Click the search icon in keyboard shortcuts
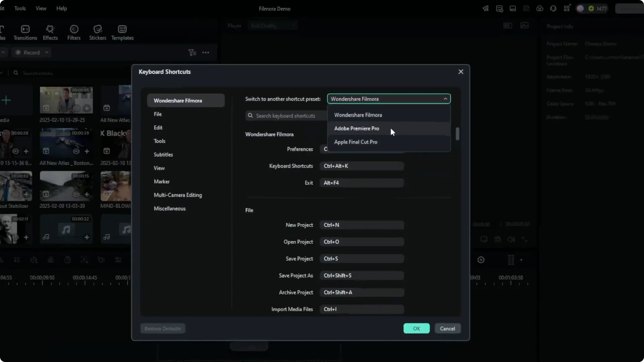Viewport: 644px width, 362px height. pos(251,116)
